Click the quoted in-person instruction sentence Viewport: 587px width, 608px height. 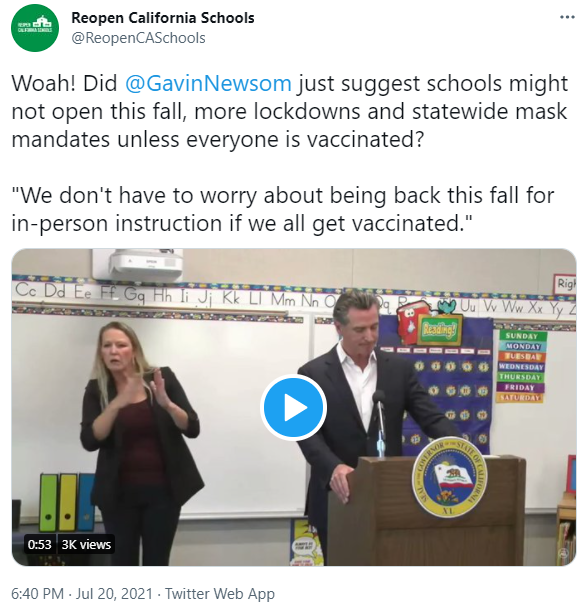click(283, 209)
